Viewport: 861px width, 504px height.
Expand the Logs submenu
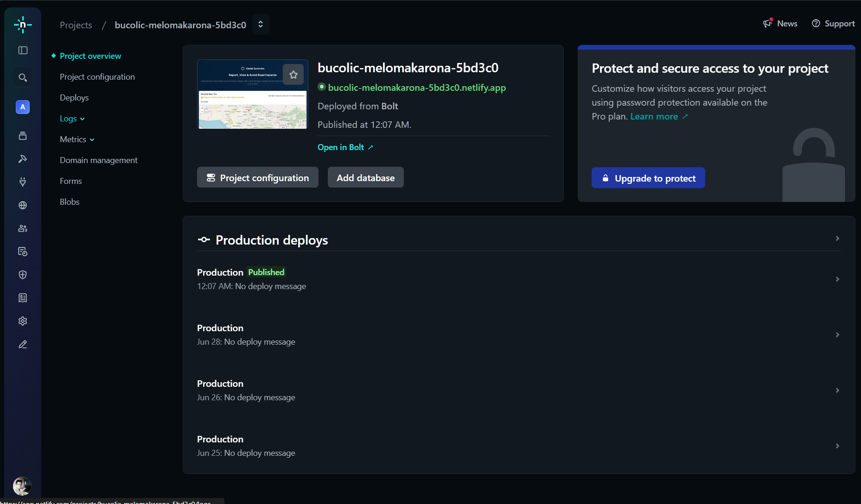pos(72,119)
